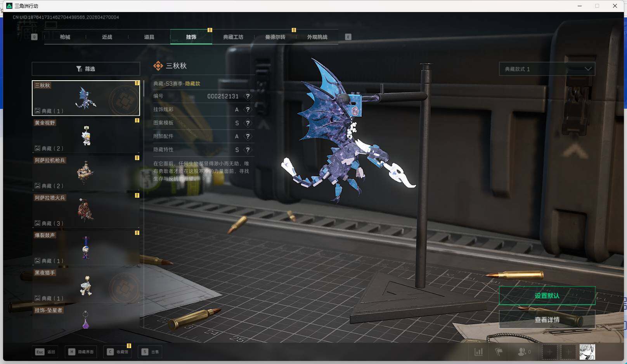Click the player avatar portrait

pos(587,352)
